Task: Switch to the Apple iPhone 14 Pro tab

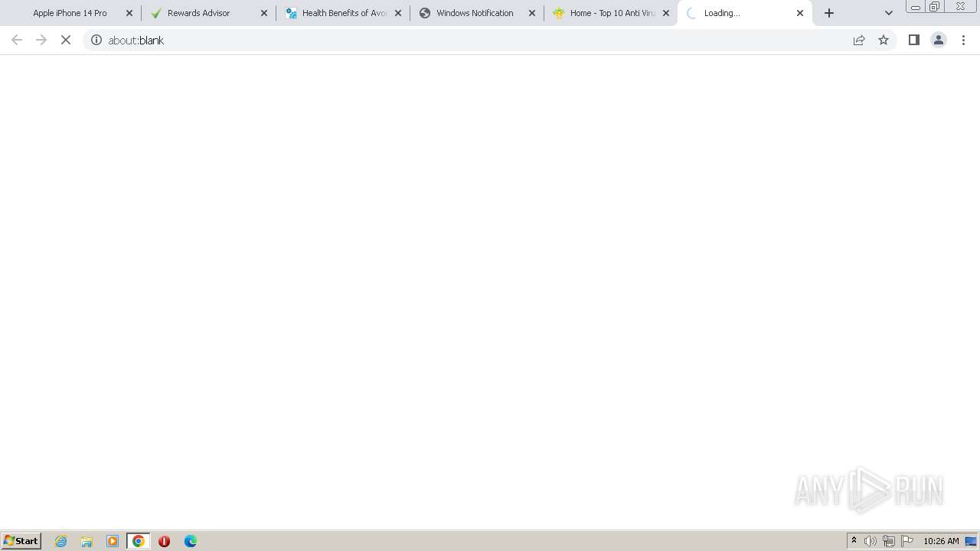Action: (70, 13)
